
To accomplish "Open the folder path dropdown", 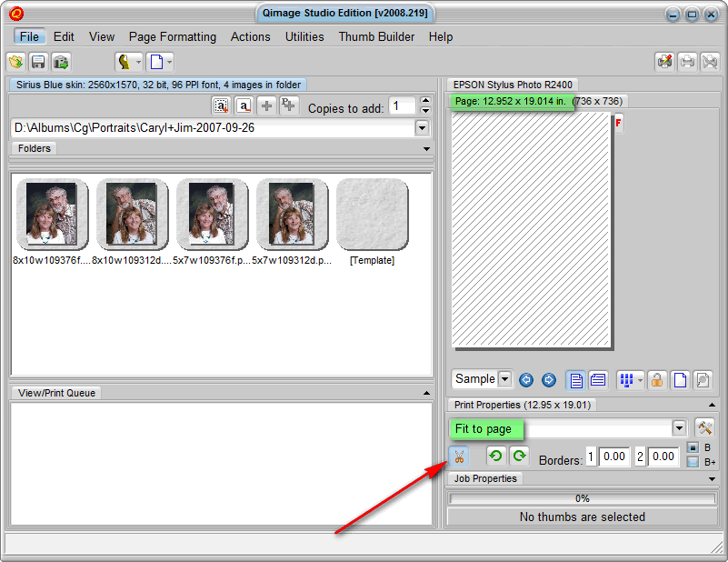I will click(x=422, y=127).
